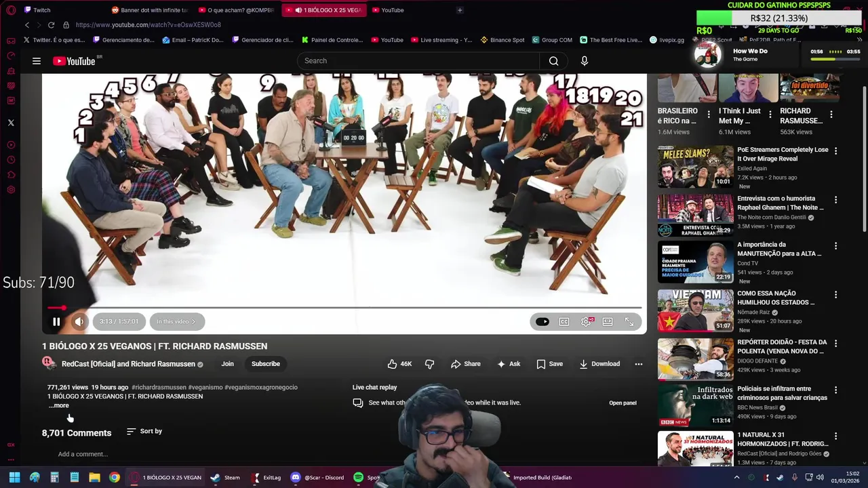868x488 pixels.
Task: Enter fullscreen mode in player
Action: (x=629, y=322)
